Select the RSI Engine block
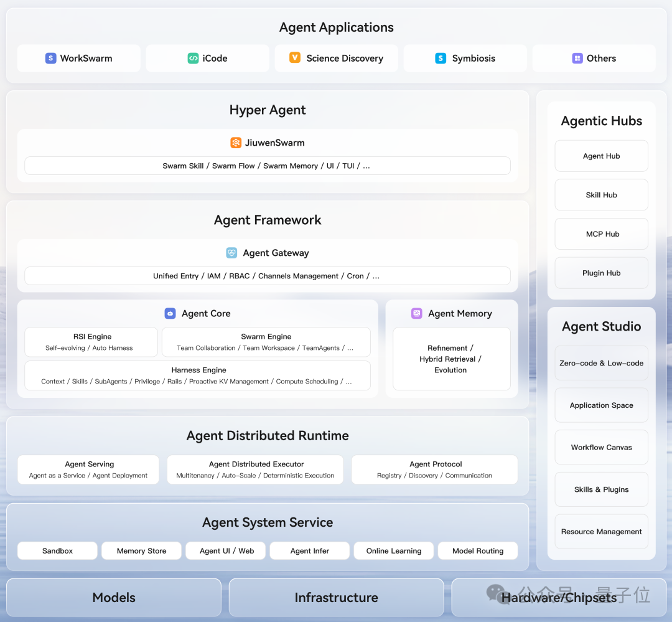The image size is (672, 622). point(91,342)
